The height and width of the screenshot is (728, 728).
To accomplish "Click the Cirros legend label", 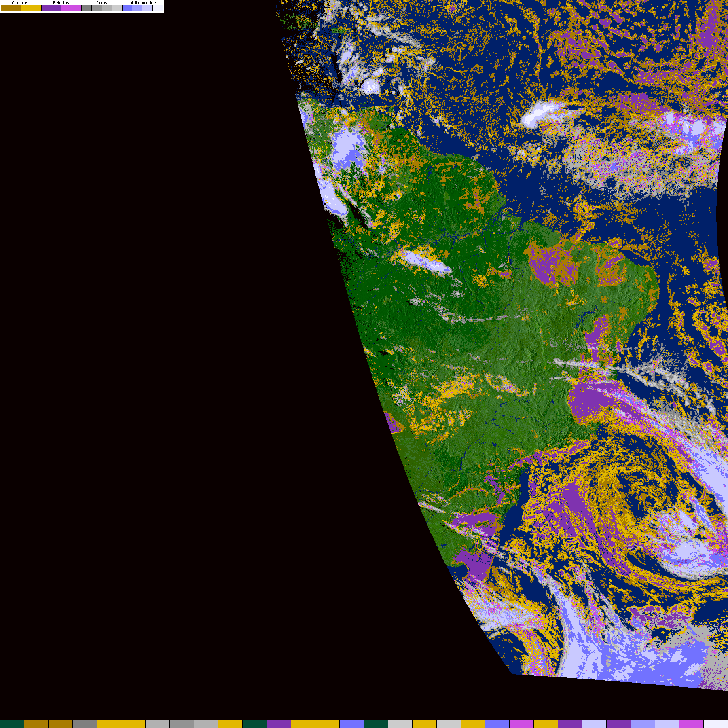I will click(102, 3).
